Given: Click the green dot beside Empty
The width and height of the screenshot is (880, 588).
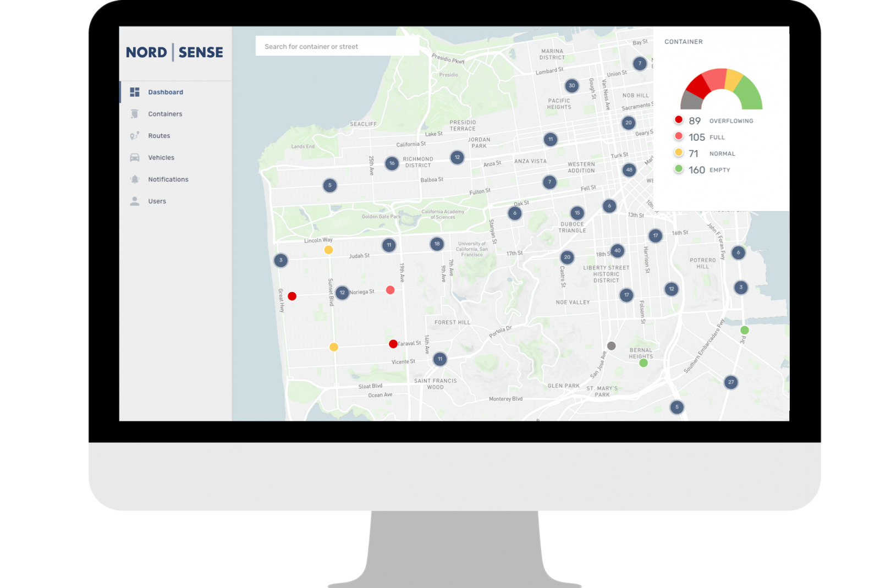Looking at the screenshot, I should pos(679,169).
